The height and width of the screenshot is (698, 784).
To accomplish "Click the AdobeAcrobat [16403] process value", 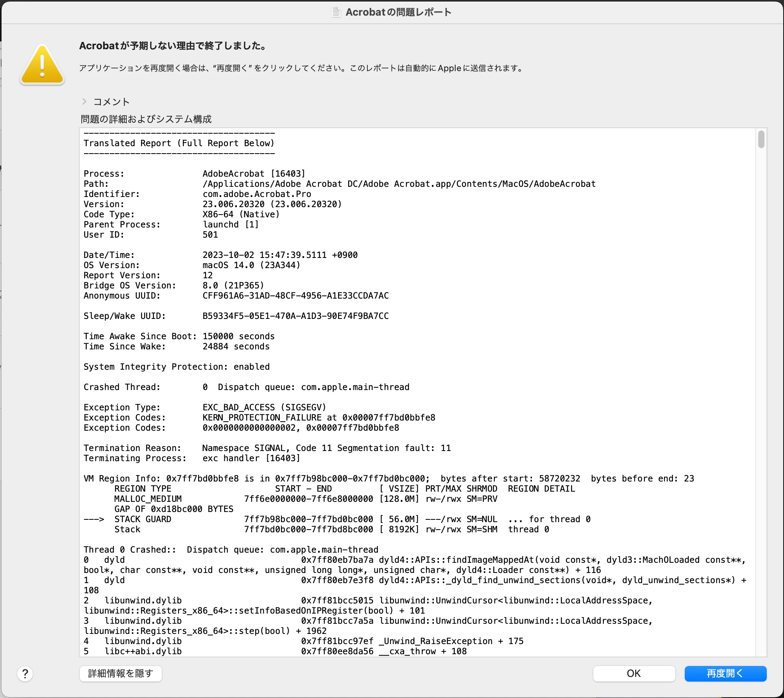I will pyautogui.click(x=253, y=174).
